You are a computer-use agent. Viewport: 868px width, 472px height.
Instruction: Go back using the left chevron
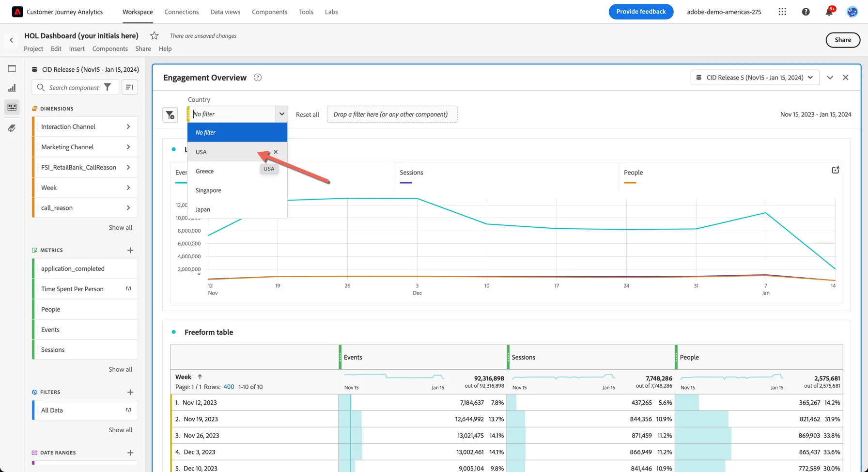[12, 40]
